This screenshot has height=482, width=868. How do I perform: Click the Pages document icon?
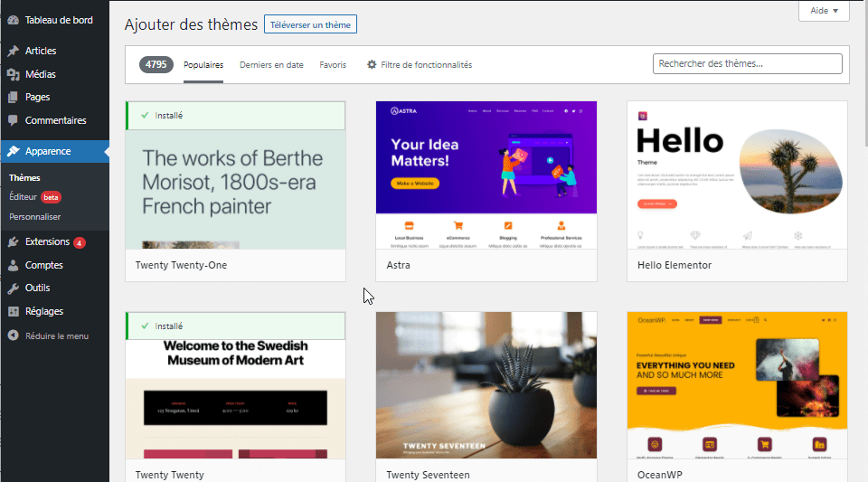coord(14,97)
